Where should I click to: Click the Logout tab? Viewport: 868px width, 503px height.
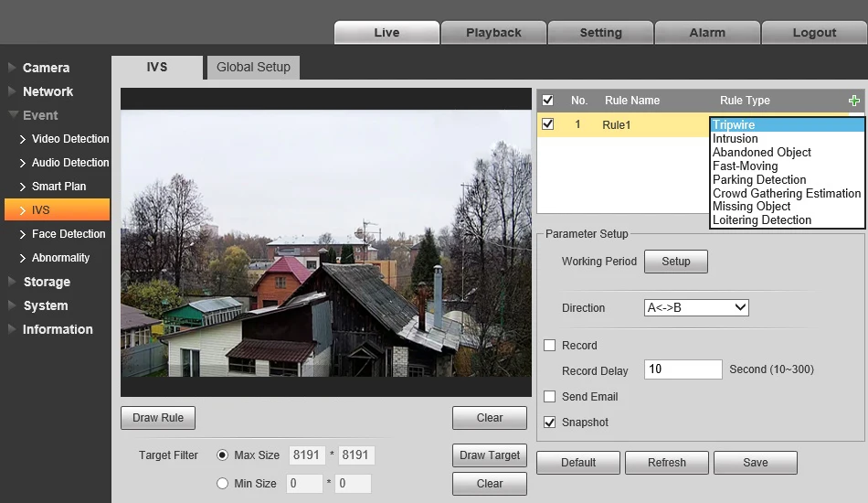coord(814,33)
